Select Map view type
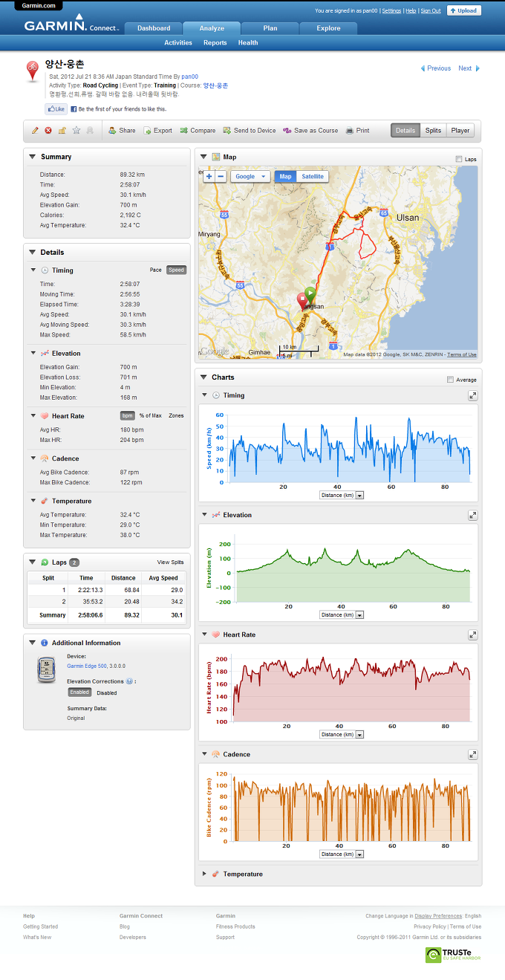Screen dimensions: 505x980 [x=285, y=176]
